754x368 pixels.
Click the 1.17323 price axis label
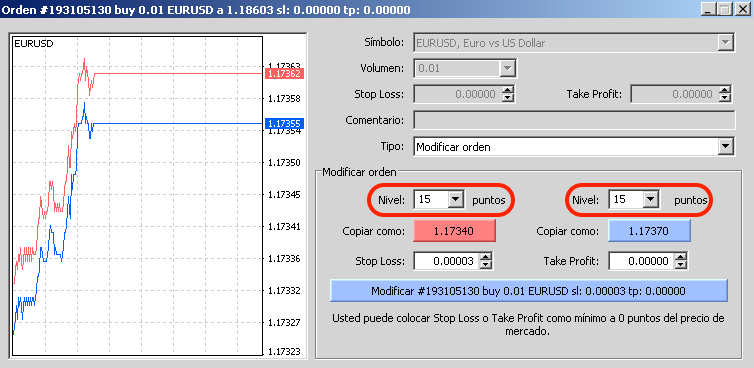coord(284,352)
